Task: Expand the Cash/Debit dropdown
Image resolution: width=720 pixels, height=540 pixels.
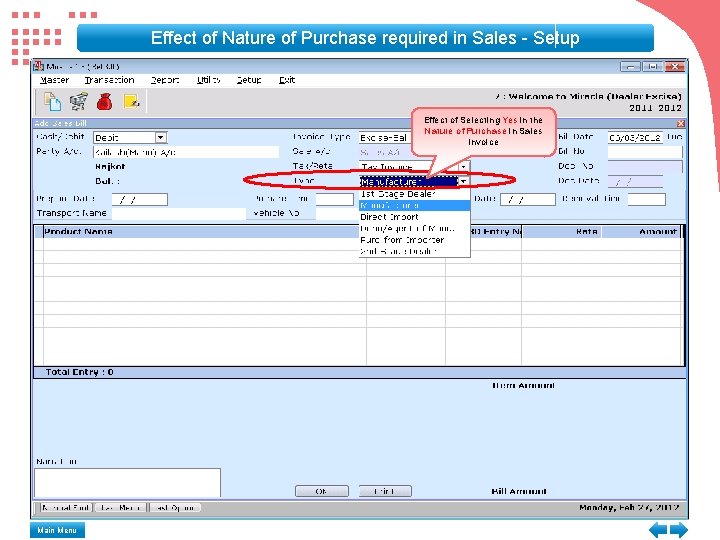Action: pos(160,137)
